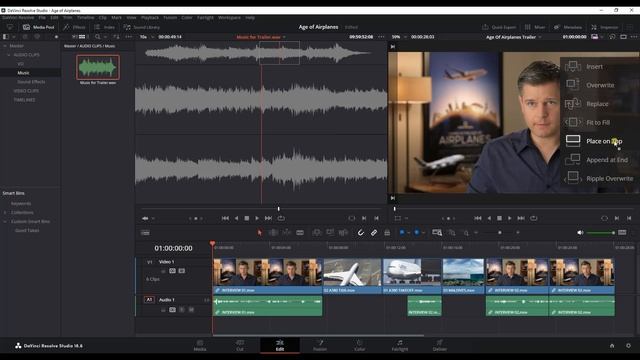This screenshot has width=640, height=360.
Task: Toggle timeline Snapping magnet icon
Action: click(x=361, y=233)
